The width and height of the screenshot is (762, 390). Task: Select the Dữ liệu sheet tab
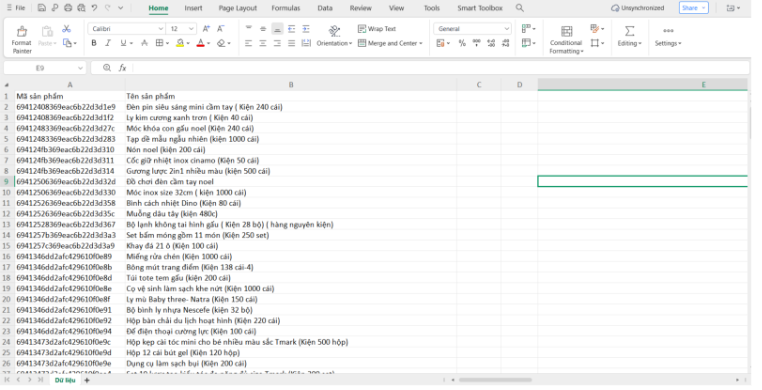click(x=65, y=380)
